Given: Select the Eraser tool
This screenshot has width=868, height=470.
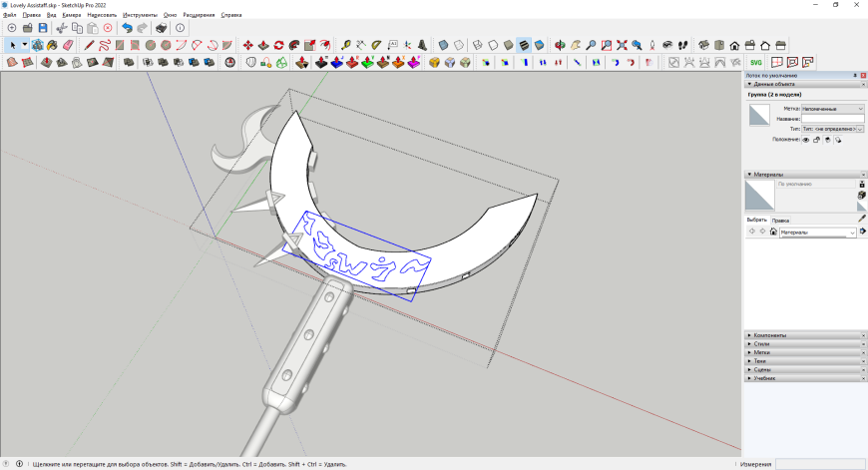Looking at the screenshot, I should point(68,45).
